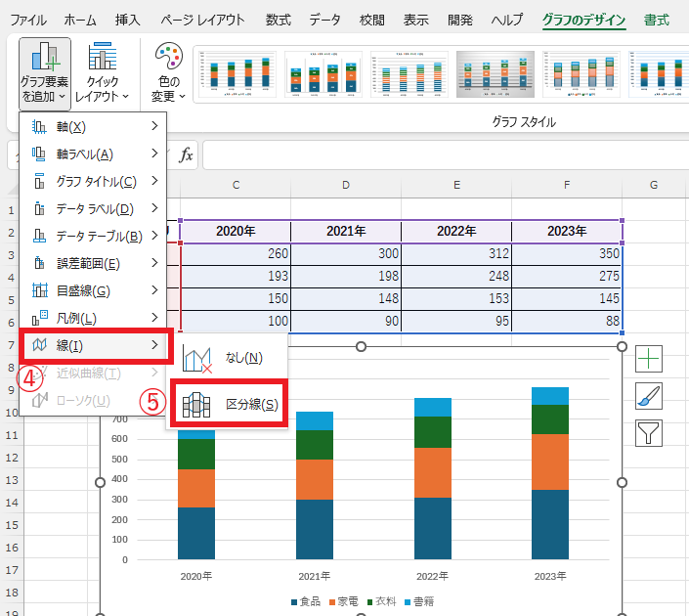Click the formula bar input field
Viewport: 689px width, 616px height.
tap(445, 154)
